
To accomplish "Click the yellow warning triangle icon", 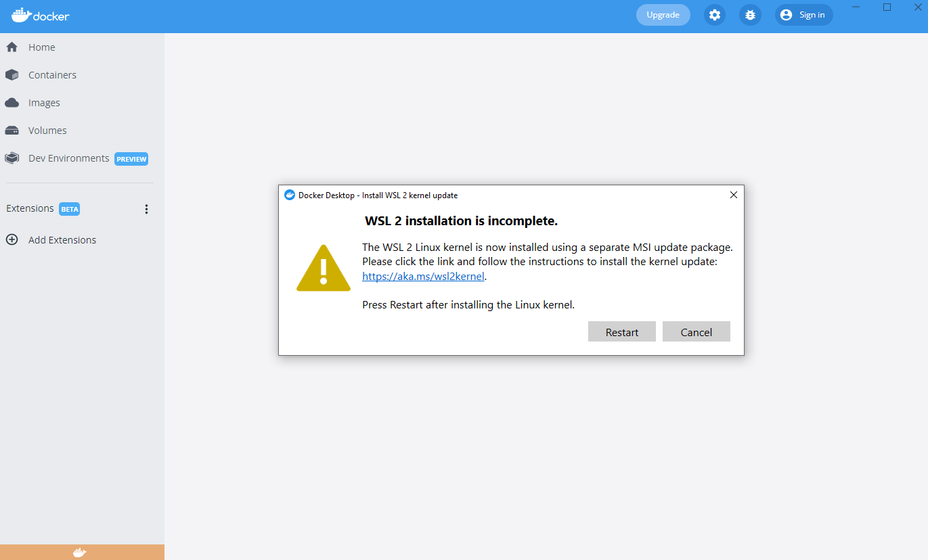I will (x=324, y=269).
